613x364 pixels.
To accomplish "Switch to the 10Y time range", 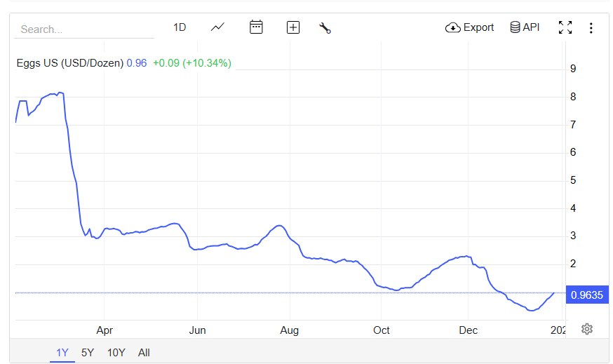I will pos(116,353).
